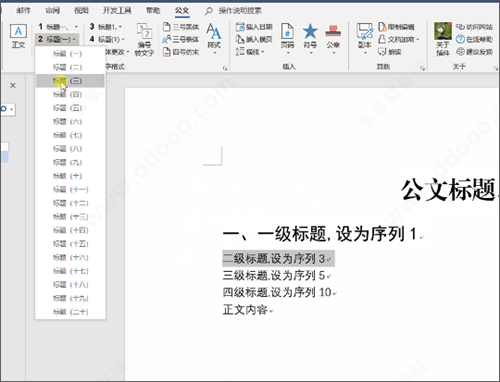The image size is (500, 382).
Task: Open the navigation pane search dropdown arrow
Action: pyautogui.click(x=12, y=109)
